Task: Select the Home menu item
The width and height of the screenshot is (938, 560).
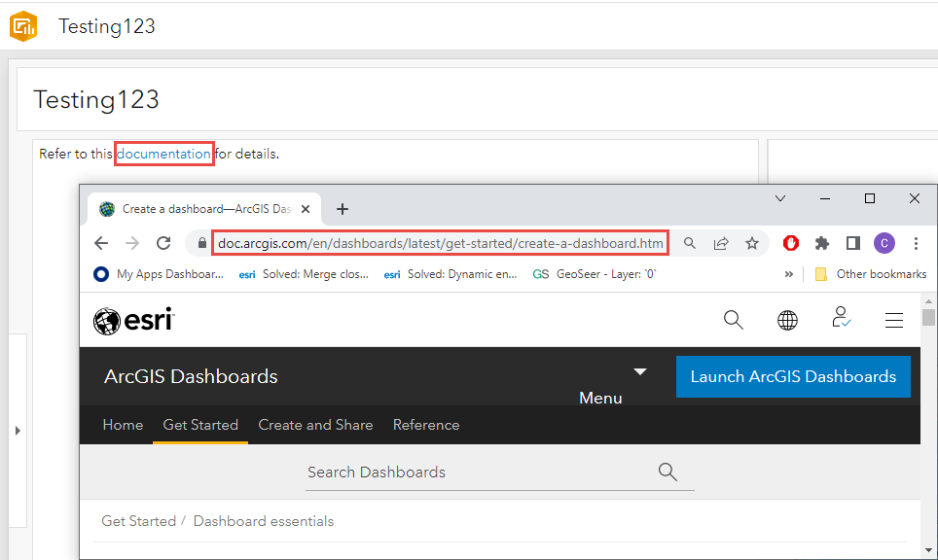Action: 123,425
